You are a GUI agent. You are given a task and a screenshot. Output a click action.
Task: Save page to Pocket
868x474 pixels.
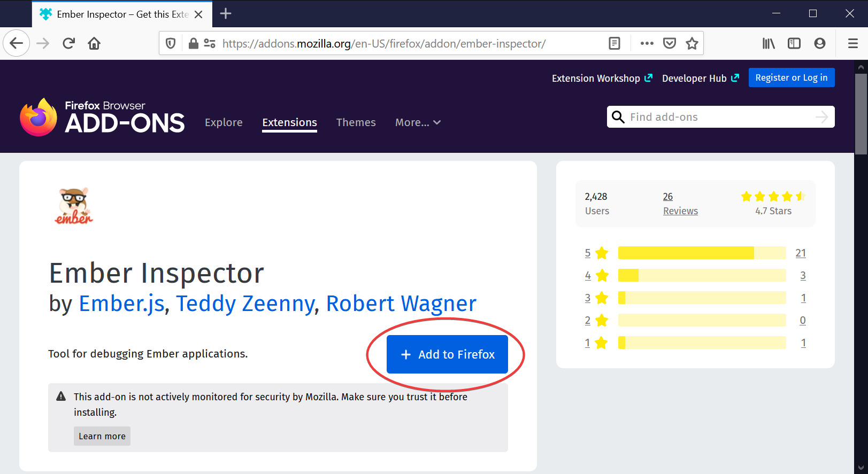click(x=669, y=43)
